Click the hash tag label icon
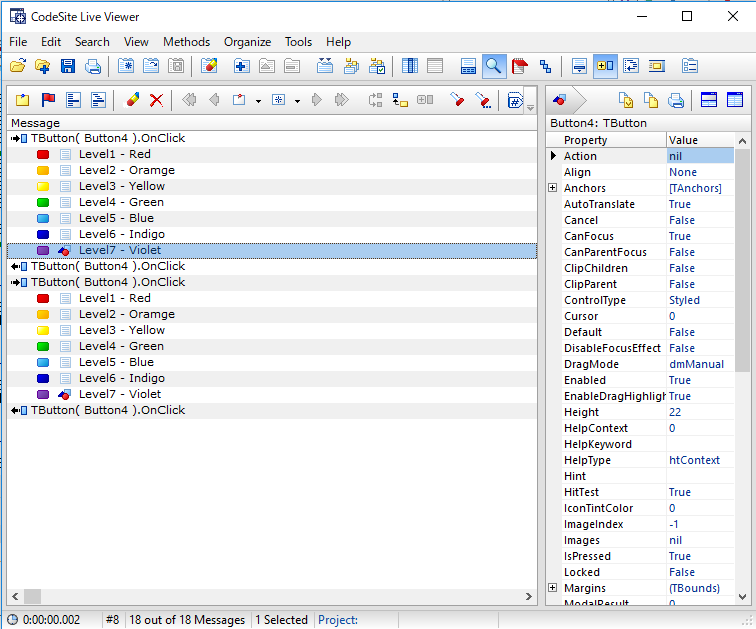This screenshot has height=629, width=756. pyautogui.click(x=514, y=100)
